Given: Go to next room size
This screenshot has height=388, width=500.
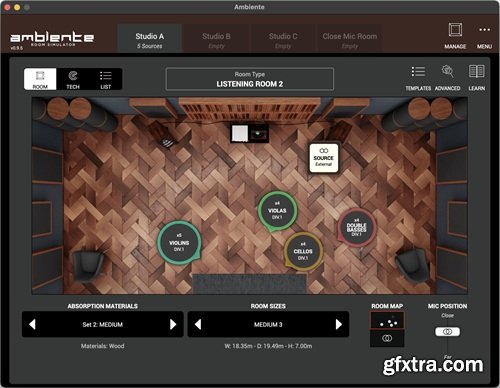Looking at the screenshot, I should (339, 324).
